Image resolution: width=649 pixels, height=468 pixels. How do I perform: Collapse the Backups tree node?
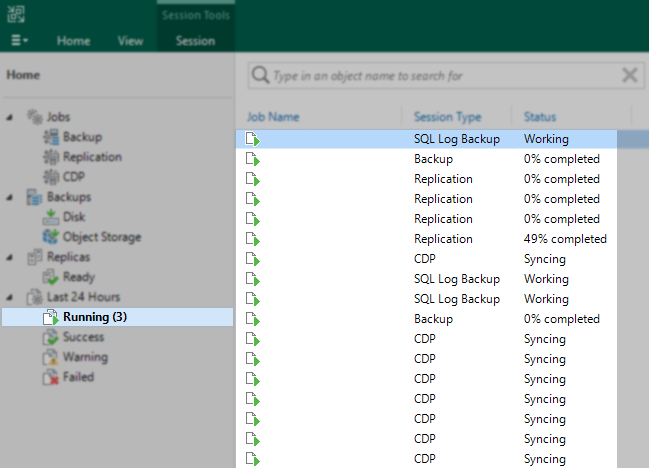coord(10,197)
